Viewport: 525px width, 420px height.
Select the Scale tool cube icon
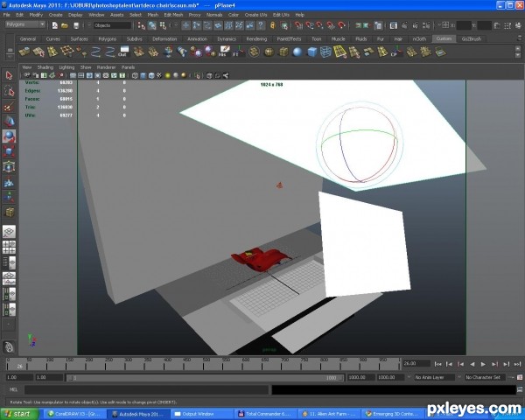pyautogui.click(x=9, y=151)
